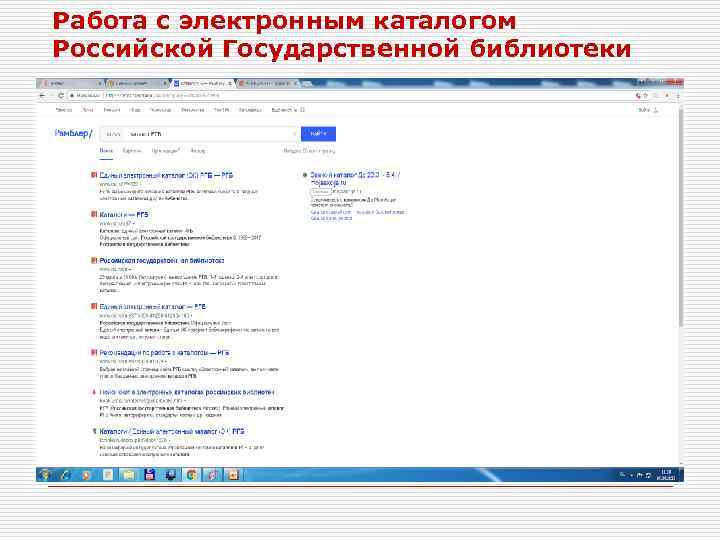Select the Поиск search tab
Image resolution: width=720 pixels, height=540 pixels.
(x=106, y=151)
